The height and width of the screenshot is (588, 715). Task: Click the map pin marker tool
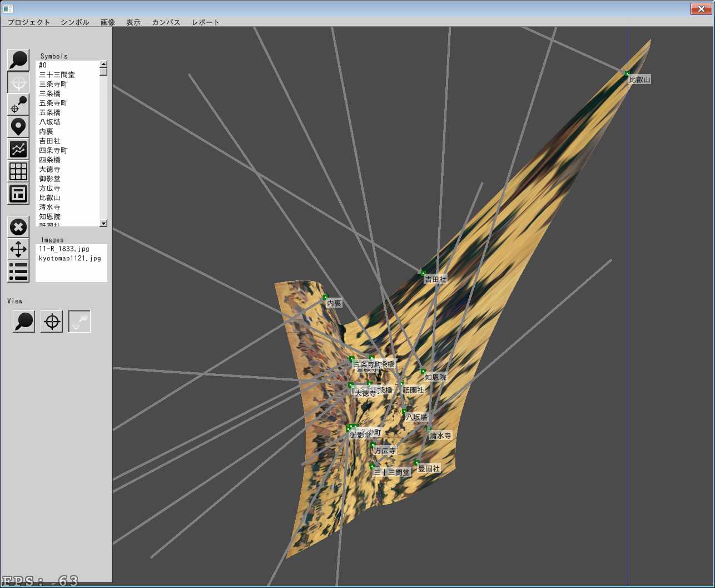click(x=18, y=127)
